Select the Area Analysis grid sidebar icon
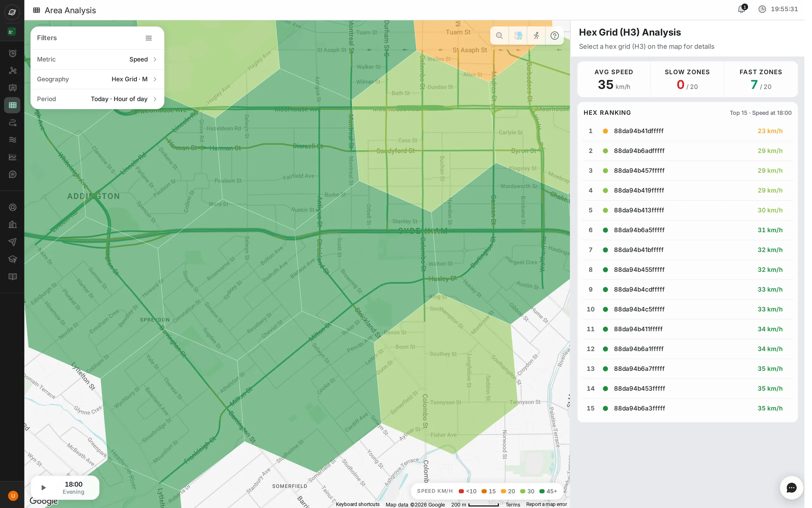The width and height of the screenshot is (812, 508). 13,105
